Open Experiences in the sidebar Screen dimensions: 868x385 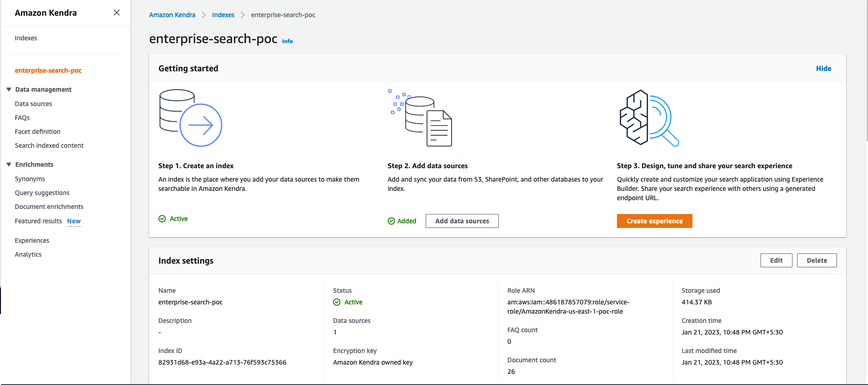coord(32,240)
